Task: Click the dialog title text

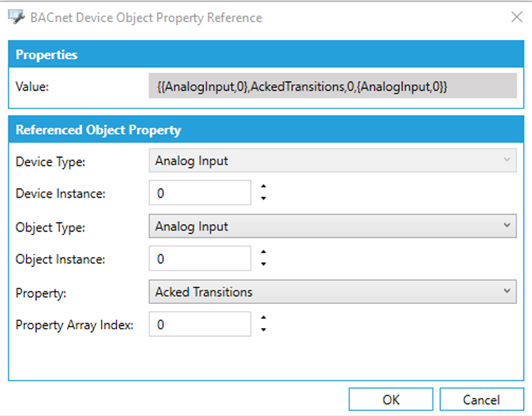Action: tap(146, 18)
